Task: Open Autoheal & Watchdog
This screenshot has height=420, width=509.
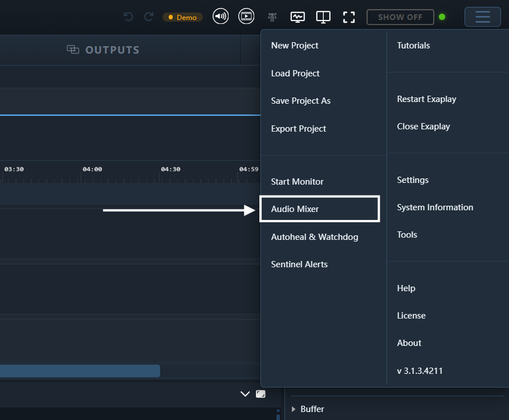Action: click(315, 237)
